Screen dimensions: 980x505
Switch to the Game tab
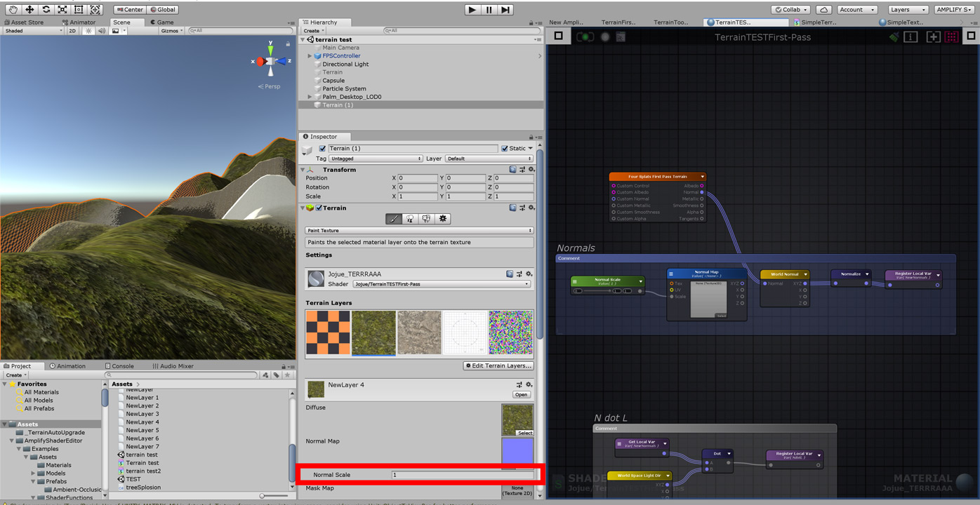[x=161, y=22]
